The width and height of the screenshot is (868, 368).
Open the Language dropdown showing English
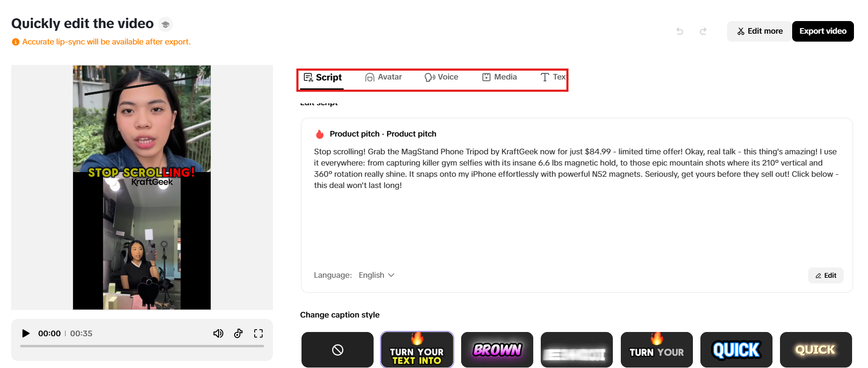coord(376,275)
